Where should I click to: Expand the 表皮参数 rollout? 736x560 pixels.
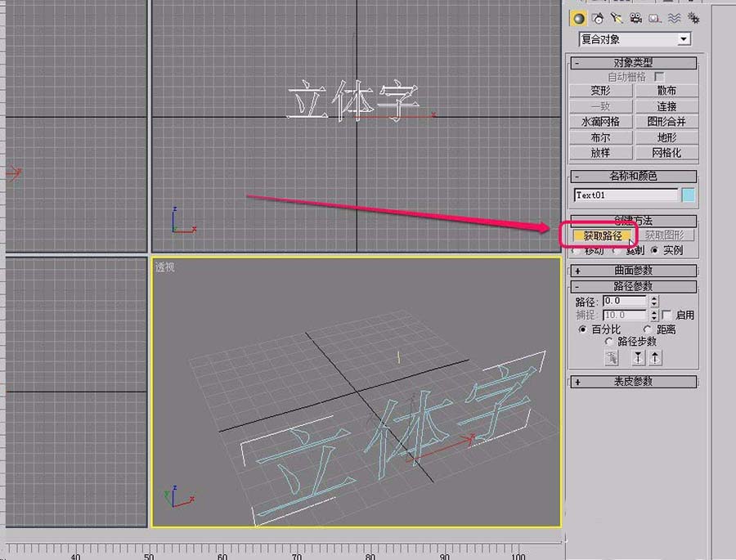tap(632, 381)
